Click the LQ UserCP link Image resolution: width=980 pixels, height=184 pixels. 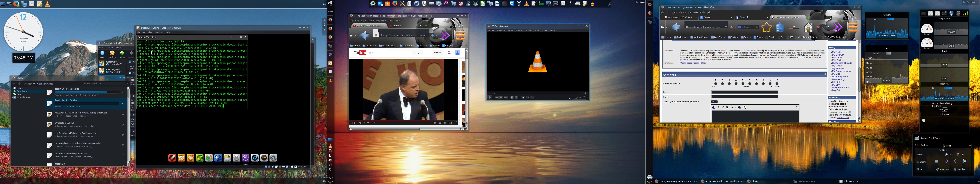click(838, 55)
